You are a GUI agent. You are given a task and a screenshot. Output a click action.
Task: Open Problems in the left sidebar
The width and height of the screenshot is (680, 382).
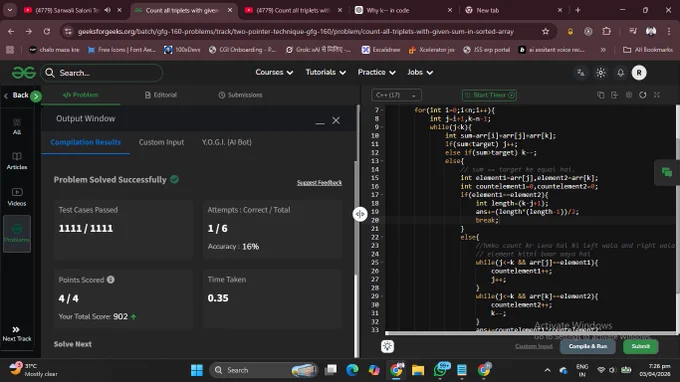[x=17, y=234]
